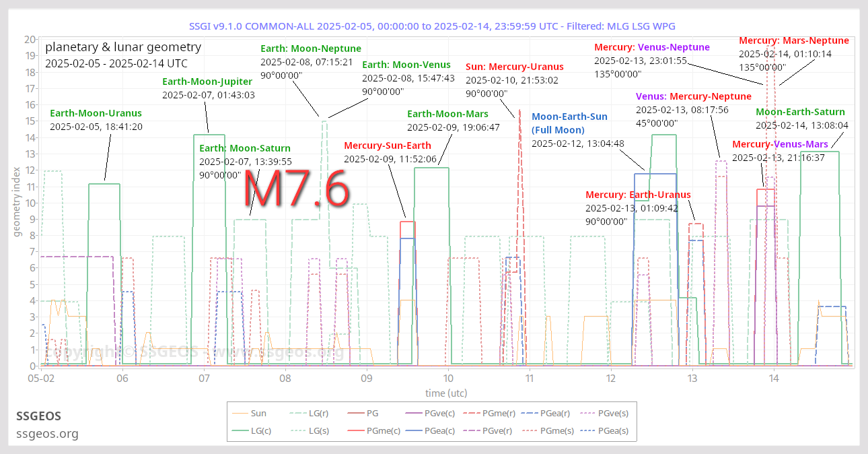Toggle the Sun series in legend
This screenshot has height=454, width=868.
click(258, 413)
